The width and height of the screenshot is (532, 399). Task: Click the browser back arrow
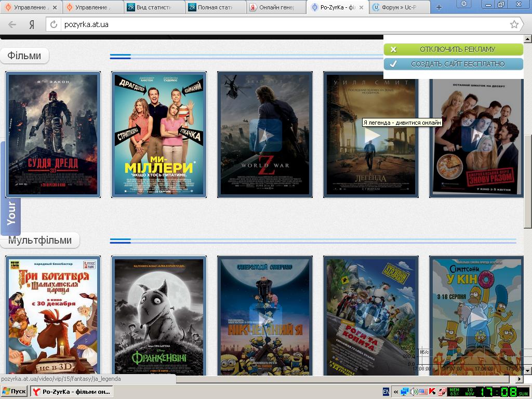point(12,24)
